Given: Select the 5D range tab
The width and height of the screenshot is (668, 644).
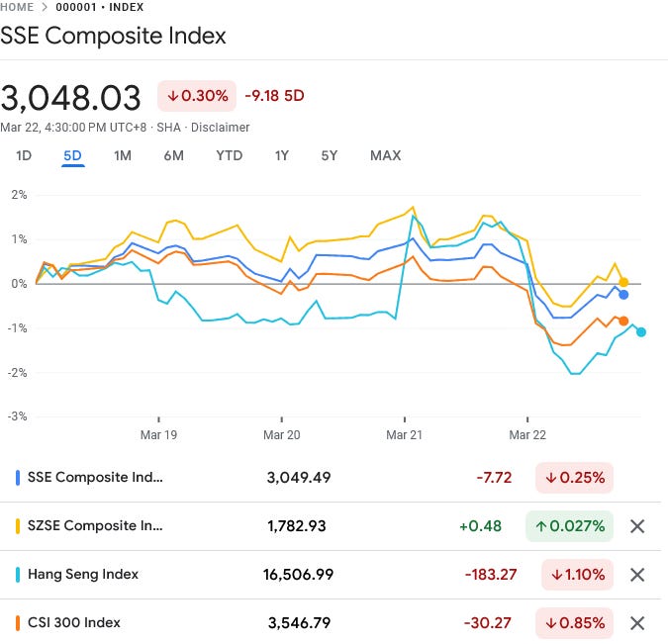Looking at the screenshot, I should 72,155.
